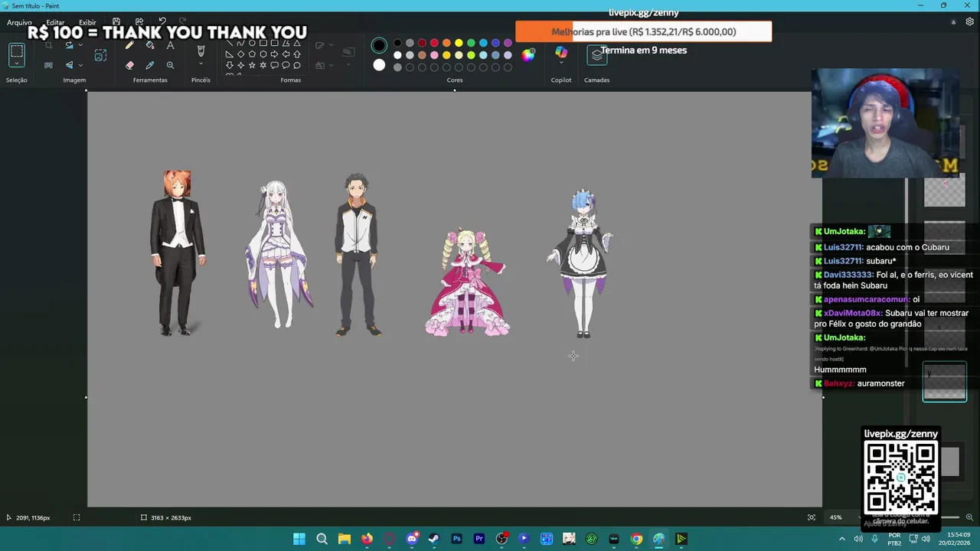Expand the Flip options dropdown
This screenshot has width=980, height=551.
coord(80,65)
